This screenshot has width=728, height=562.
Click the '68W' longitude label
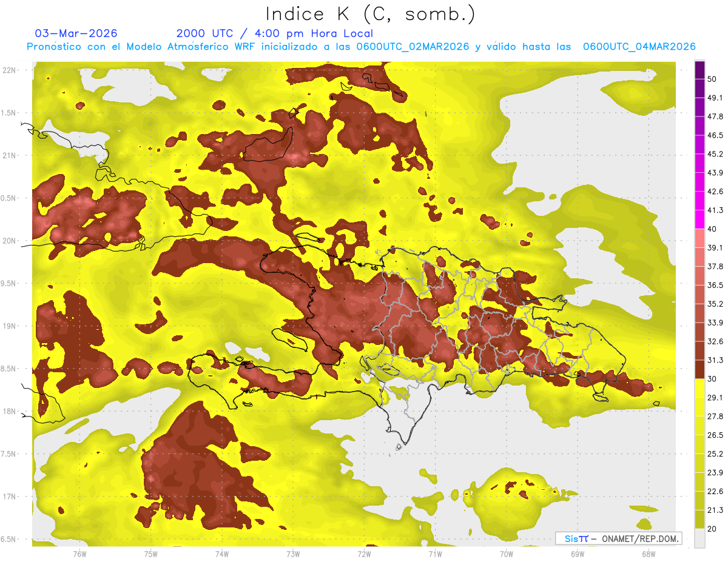click(649, 554)
